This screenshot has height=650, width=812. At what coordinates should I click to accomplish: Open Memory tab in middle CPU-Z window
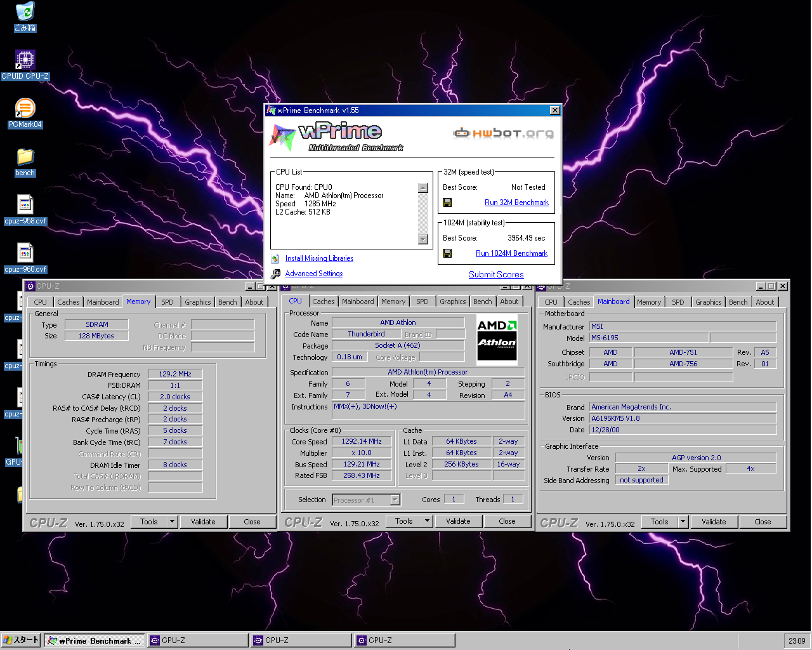393,302
